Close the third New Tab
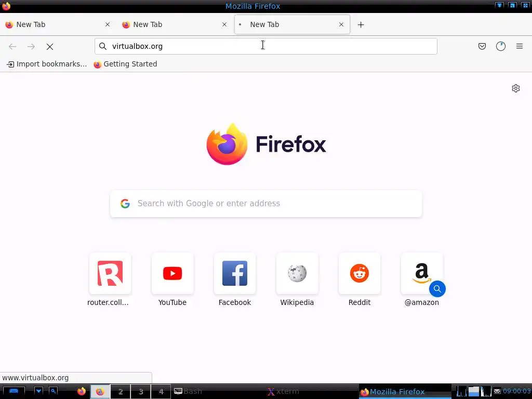 point(341,24)
